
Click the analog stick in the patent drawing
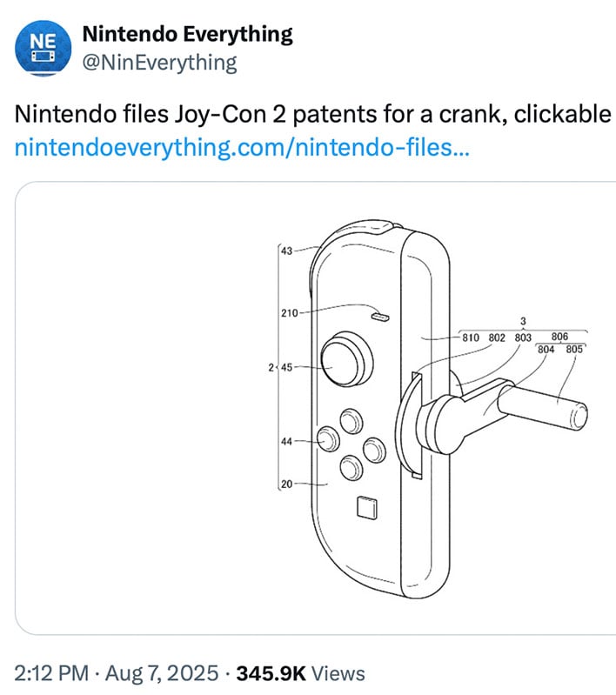[346, 361]
